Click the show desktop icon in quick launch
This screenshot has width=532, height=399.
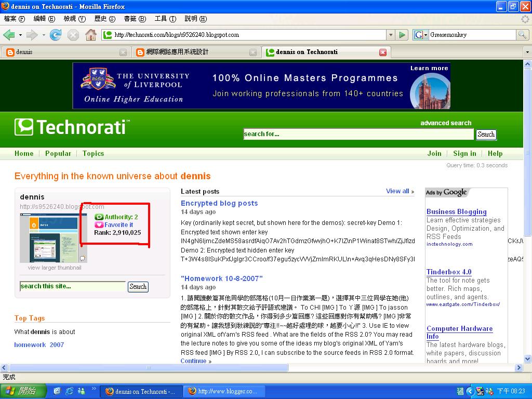click(x=57, y=391)
